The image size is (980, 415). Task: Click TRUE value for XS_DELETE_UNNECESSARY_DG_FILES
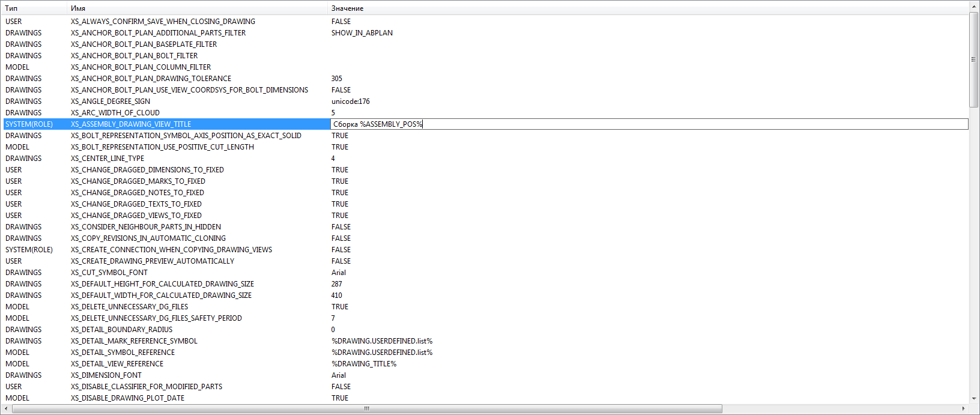pyautogui.click(x=340, y=307)
